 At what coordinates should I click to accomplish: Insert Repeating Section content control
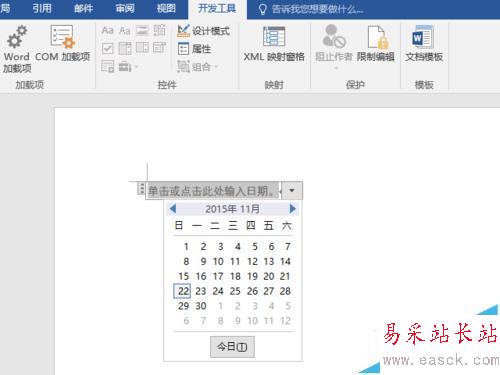pyautogui.click(x=107, y=66)
